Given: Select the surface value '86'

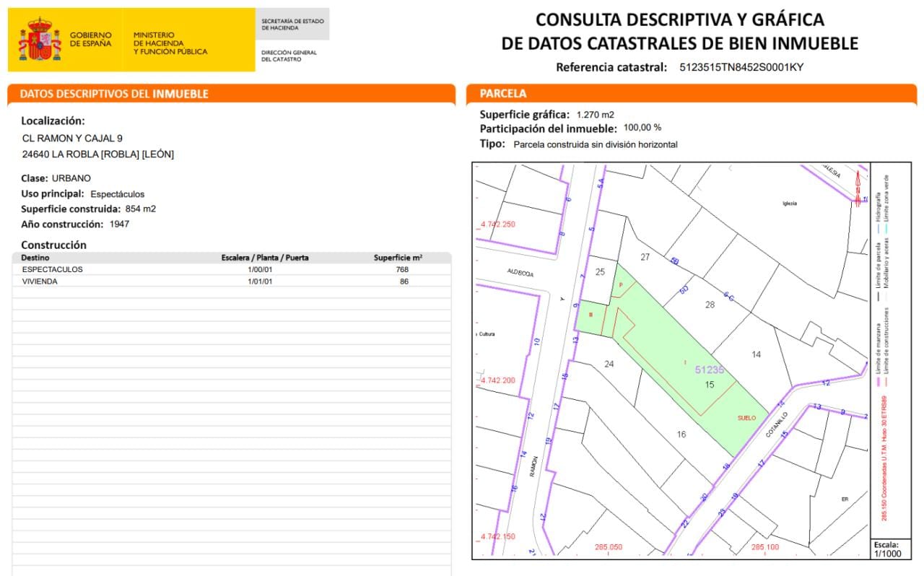Looking at the screenshot, I should click(x=404, y=282).
